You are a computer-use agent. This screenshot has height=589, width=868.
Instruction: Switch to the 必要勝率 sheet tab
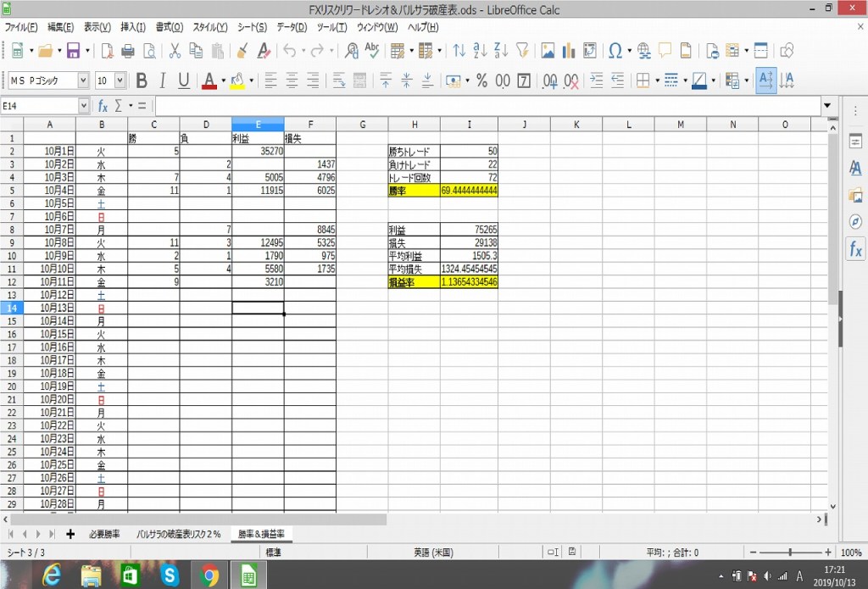104,534
